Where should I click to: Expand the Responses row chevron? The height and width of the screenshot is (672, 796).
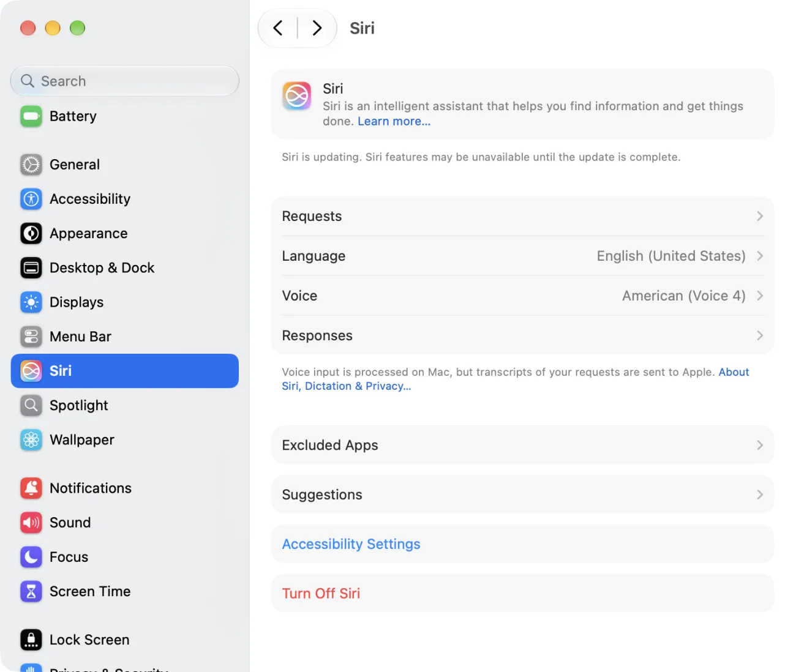click(x=760, y=335)
